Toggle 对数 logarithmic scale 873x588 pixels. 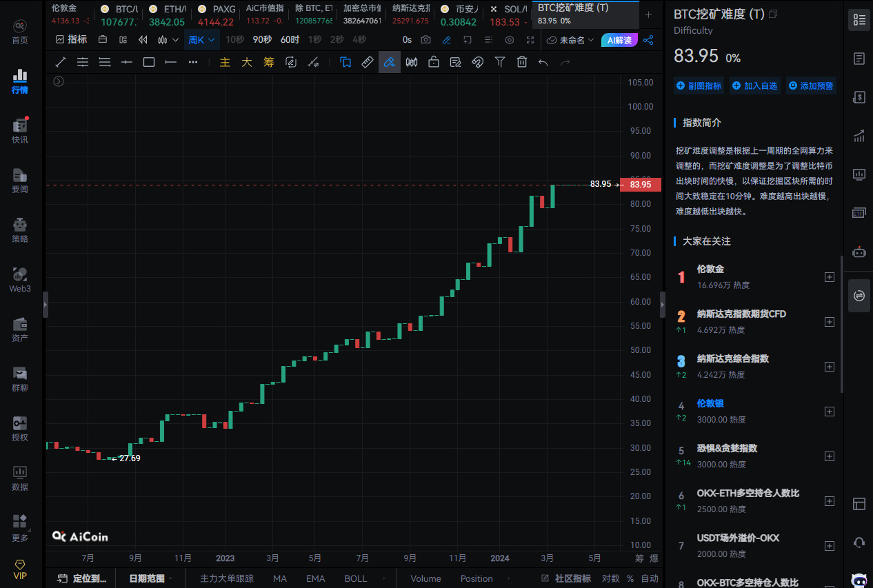point(610,578)
